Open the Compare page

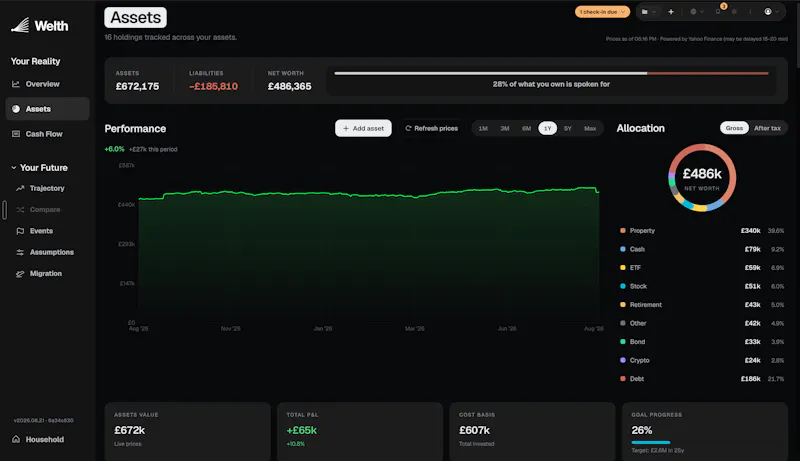click(x=47, y=210)
